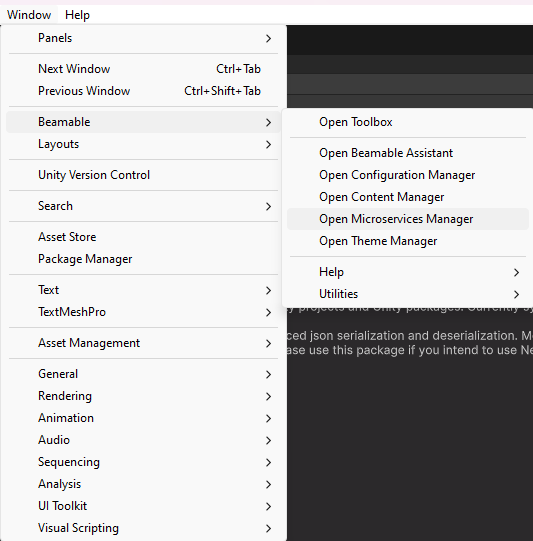Click Open Configuration Manager

click(408, 175)
